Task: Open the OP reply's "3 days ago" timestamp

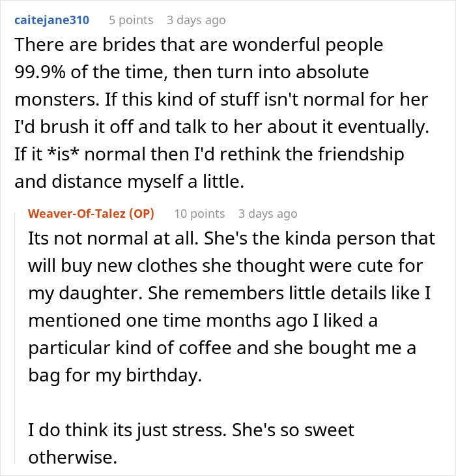Action: (x=268, y=213)
